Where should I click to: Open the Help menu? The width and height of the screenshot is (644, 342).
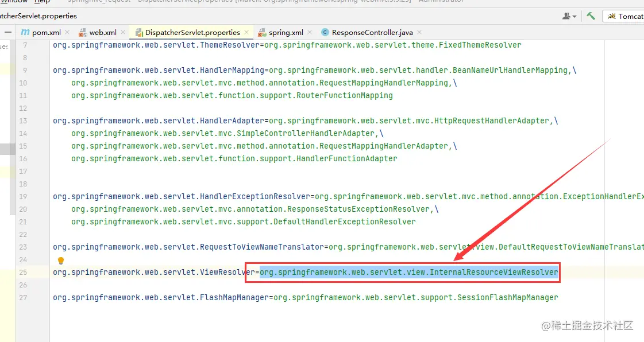42,1
